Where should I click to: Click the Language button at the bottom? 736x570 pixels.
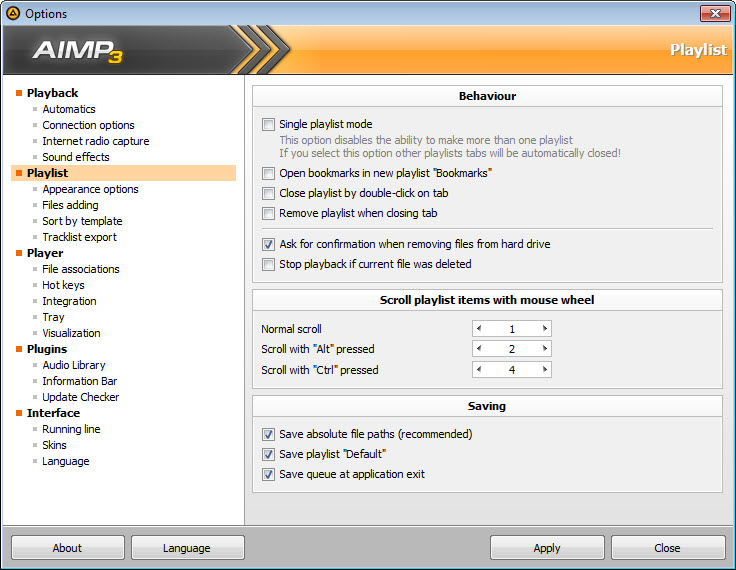pos(187,548)
